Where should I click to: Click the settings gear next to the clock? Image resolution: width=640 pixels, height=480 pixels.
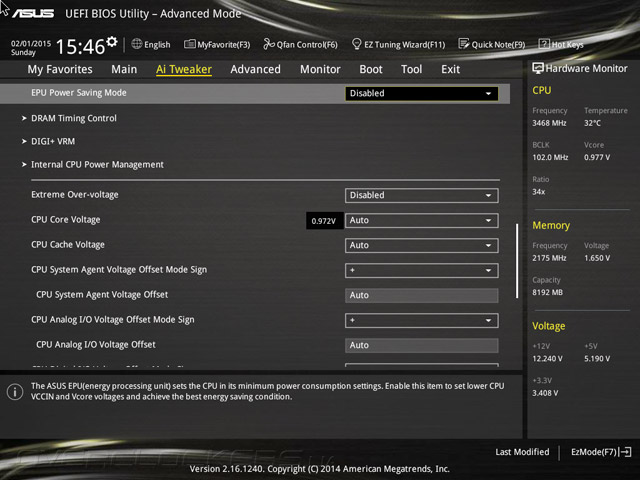112,42
